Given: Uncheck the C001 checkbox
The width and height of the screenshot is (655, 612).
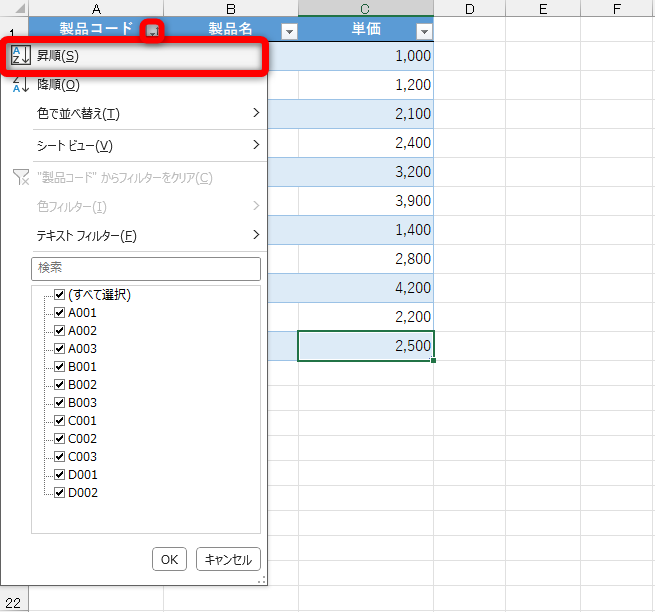Looking at the screenshot, I should tap(59, 420).
